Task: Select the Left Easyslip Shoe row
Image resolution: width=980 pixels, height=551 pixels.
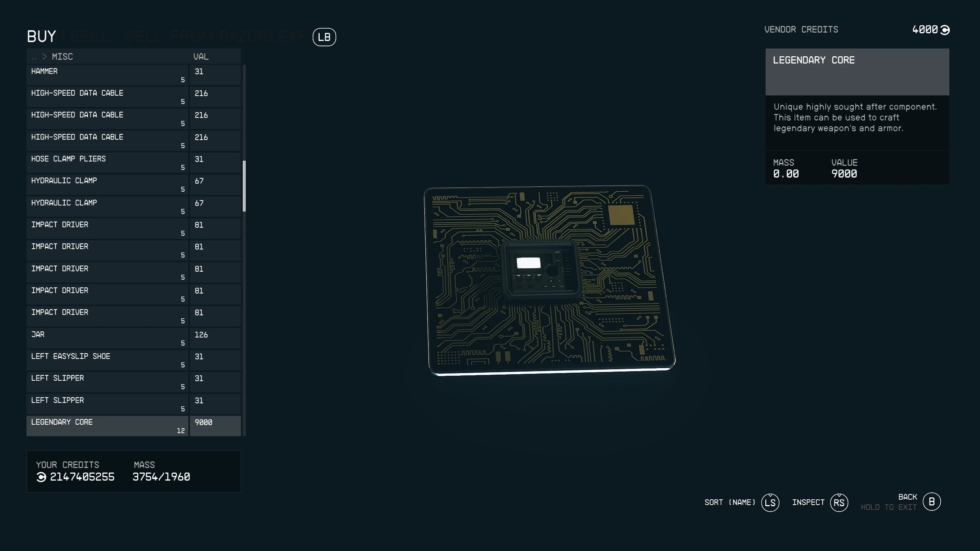Action: pos(107,360)
